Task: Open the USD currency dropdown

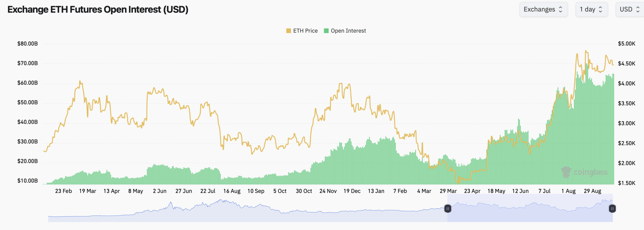Action: (629, 9)
